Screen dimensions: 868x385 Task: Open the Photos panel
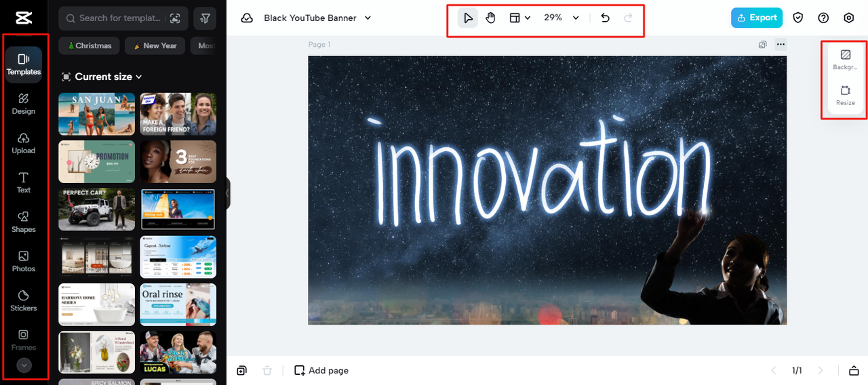(x=24, y=261)
